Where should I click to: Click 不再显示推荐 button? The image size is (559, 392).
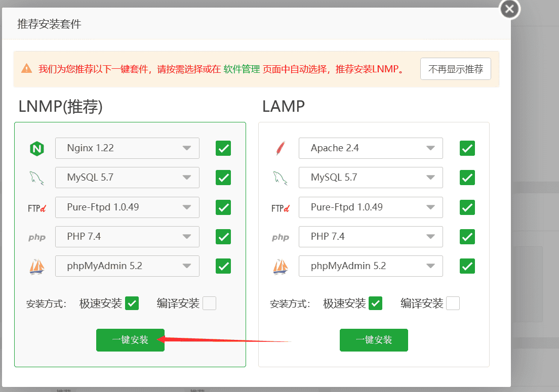click(x=456, y=69)
